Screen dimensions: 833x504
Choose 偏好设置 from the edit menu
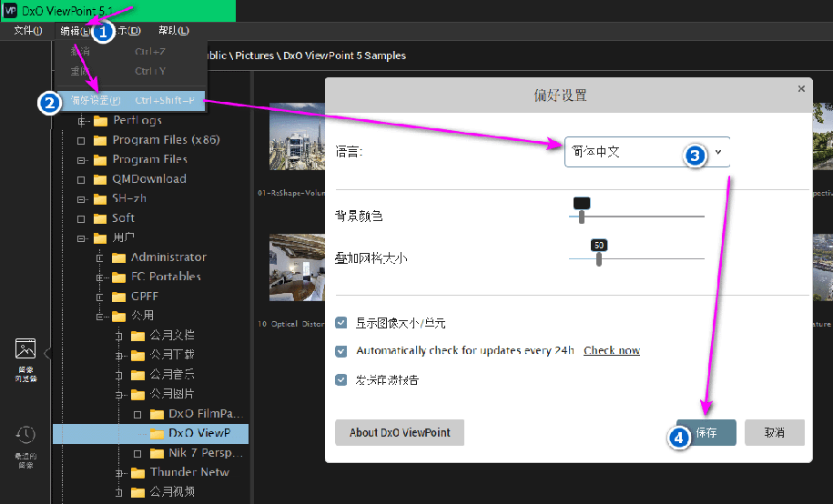pos(132,100)
